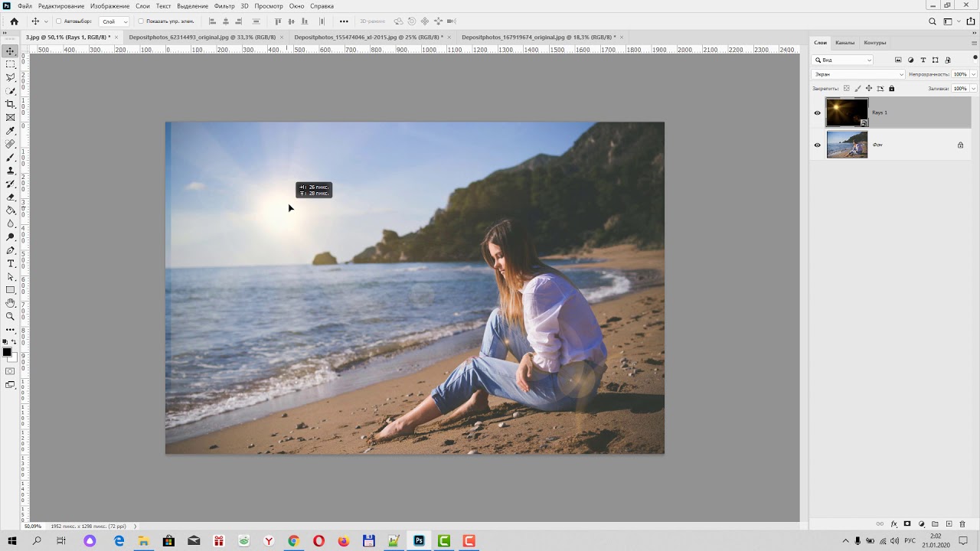Open the Слой auto-select dropdown
980x551 pixels.
[114, 21]
